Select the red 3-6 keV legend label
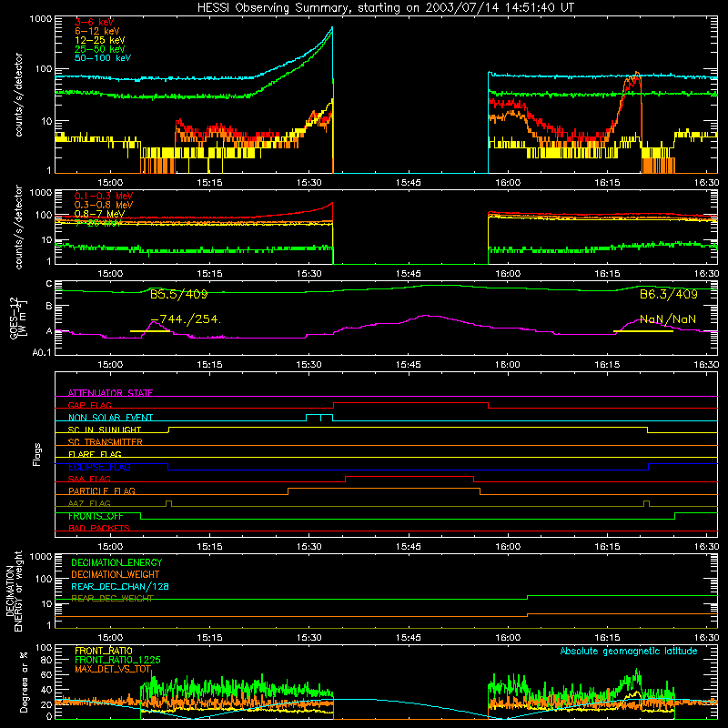This screenshot has height=728, width=728. tap(94, 22)
